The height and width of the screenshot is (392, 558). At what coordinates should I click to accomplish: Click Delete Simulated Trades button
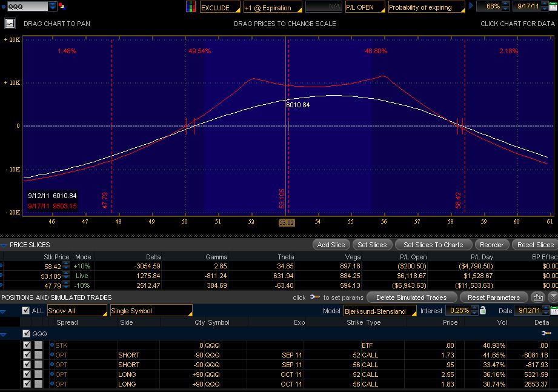pyautogui.click(x=411, y=297)
